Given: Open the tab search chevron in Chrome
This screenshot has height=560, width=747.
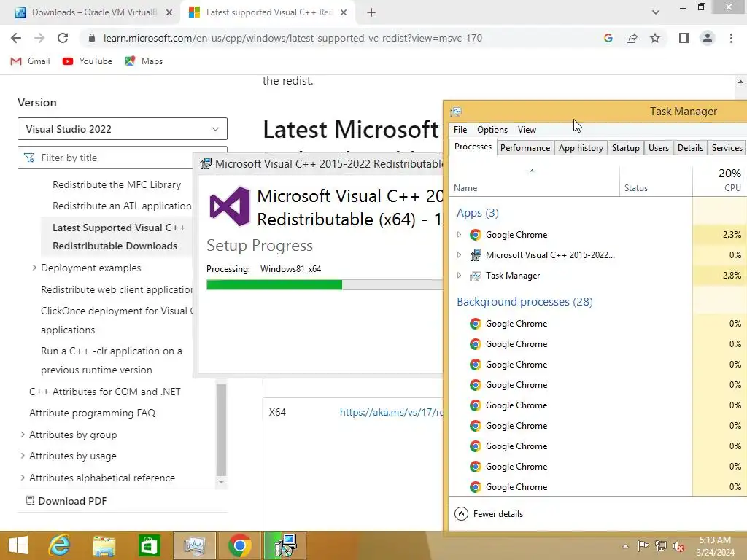Looking at the screenshot, I should click(x=656, y=12).
